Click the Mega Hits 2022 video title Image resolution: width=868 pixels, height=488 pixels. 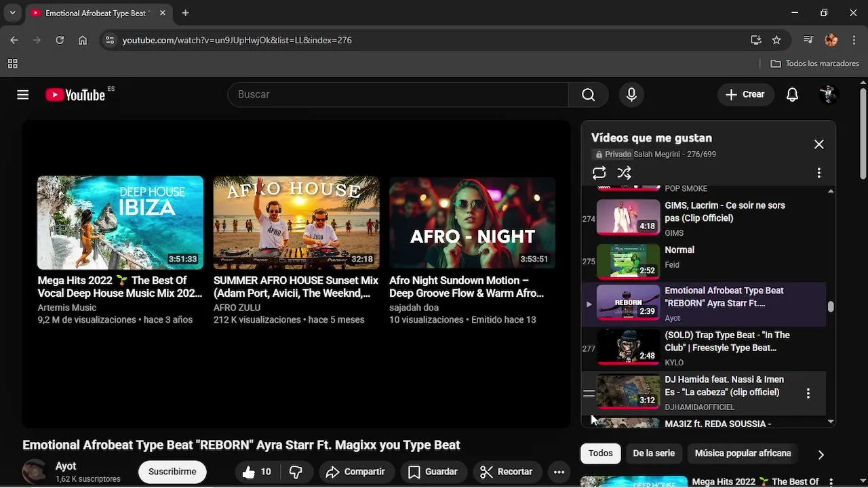(119, 287)
